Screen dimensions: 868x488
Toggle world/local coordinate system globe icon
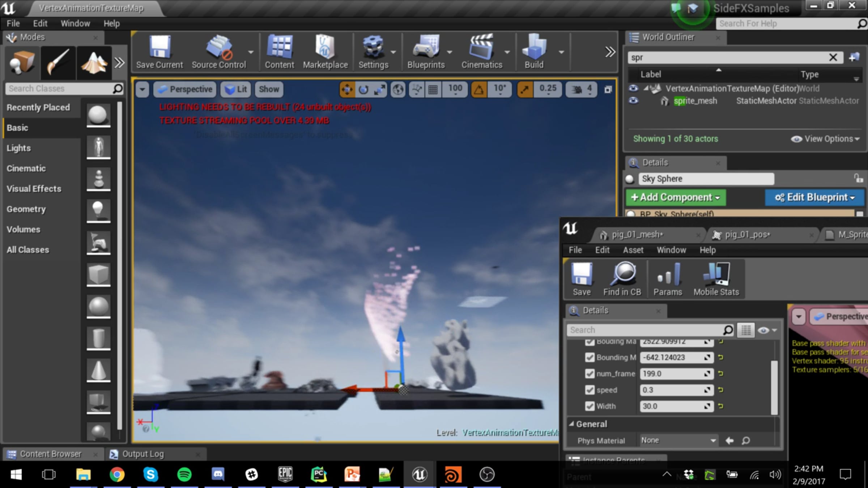[x=398, y=89]
